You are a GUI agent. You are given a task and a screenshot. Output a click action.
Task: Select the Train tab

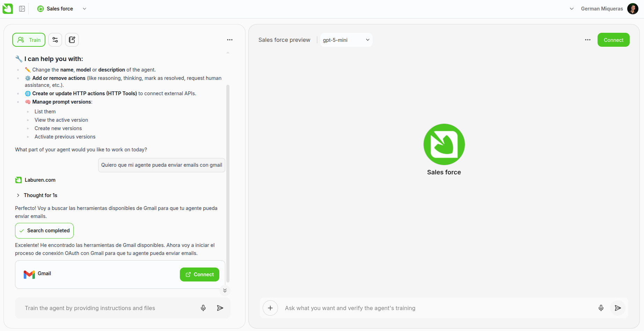coord(29,40)
